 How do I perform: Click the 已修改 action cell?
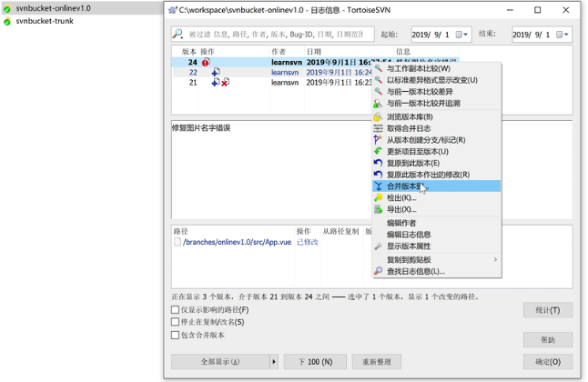tap(308, 242)
